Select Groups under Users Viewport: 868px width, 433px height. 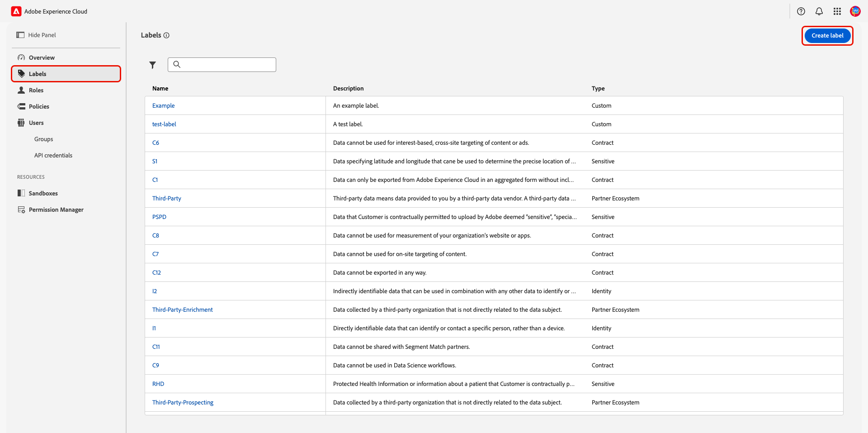tap(44, 139)
